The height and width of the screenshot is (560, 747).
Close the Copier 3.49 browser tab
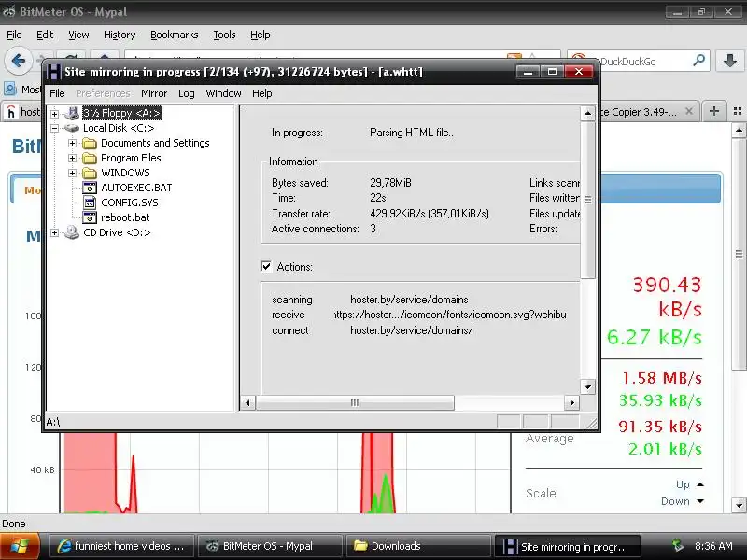click(x=688, y=111)
